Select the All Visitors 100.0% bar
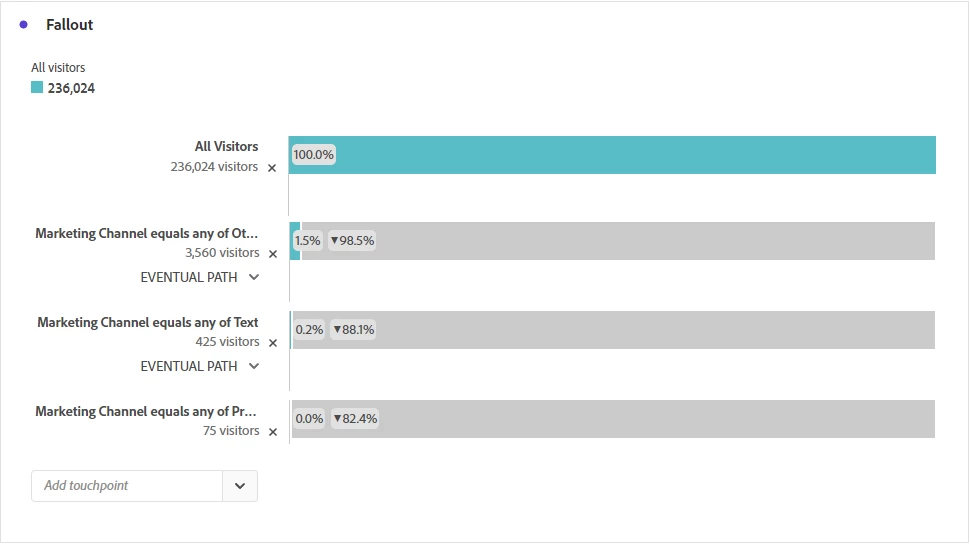 tap(612, 155)
